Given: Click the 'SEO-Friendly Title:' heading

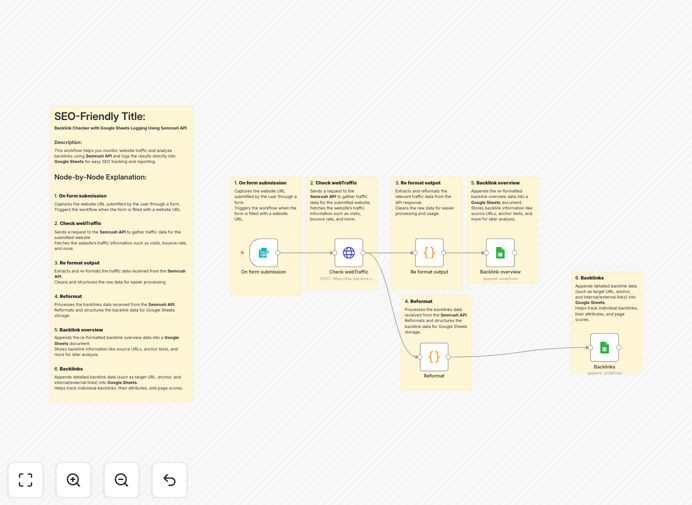Looking at the screenshot, I should pyautogui.click(x=100, y=117).
